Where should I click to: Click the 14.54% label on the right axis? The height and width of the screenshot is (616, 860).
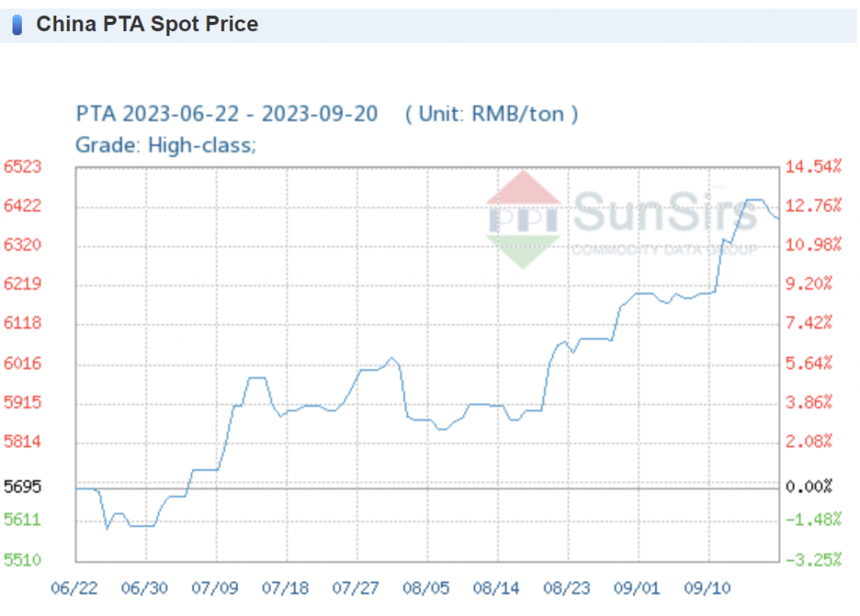pos(813,167)
